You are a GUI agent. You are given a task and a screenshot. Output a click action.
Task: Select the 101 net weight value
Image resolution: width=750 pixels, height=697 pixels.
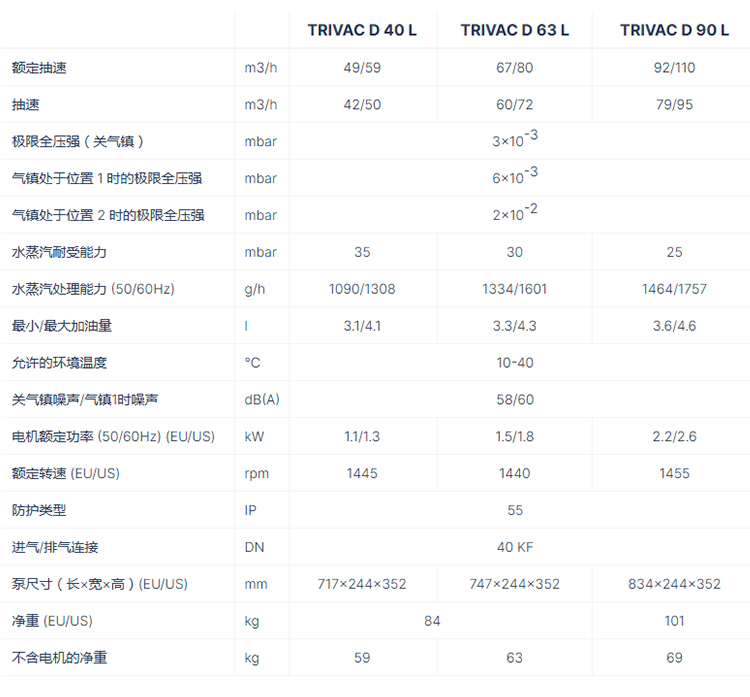pyautogui.click(x=674, y=621)
